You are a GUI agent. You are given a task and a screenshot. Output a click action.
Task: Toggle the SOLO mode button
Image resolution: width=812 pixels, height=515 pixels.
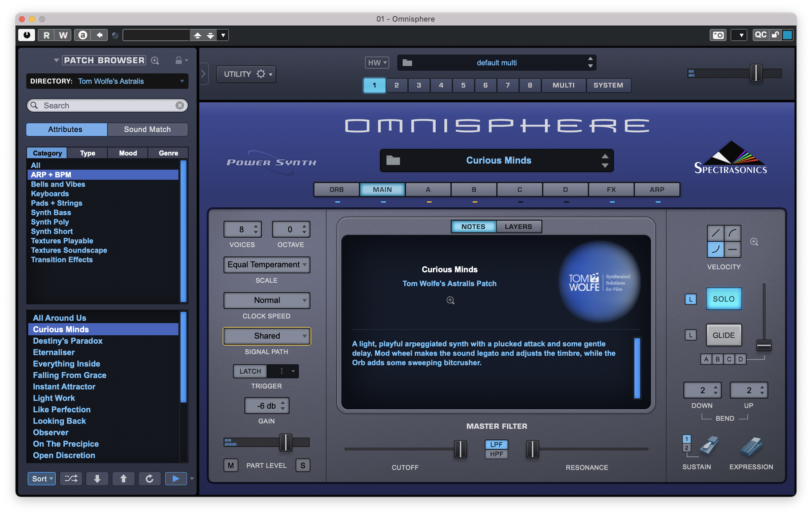click(724, 299)
